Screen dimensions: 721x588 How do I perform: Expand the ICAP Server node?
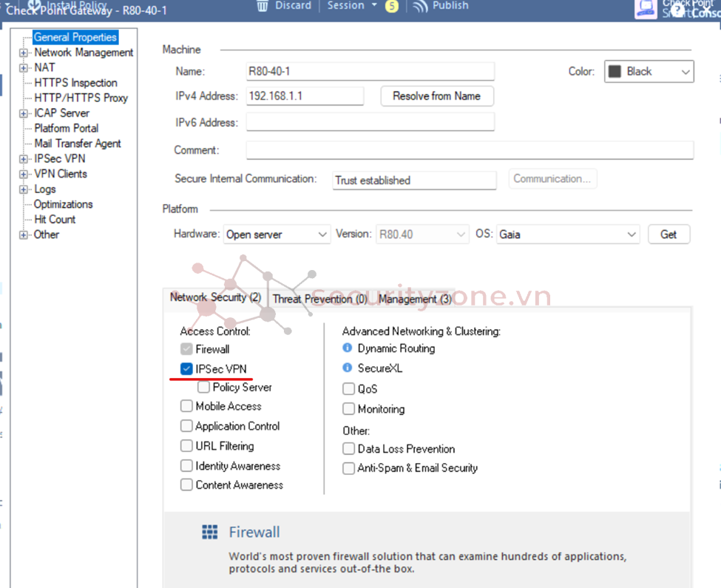click(23, 114)
